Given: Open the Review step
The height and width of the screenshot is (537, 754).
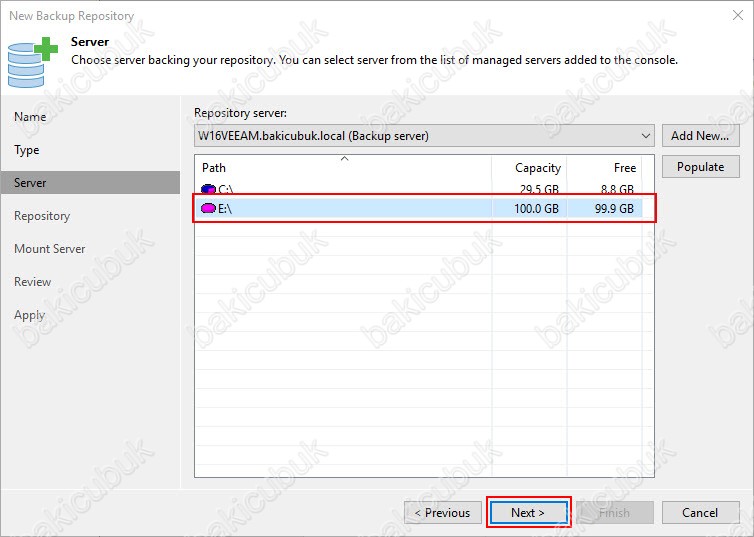Looking at the screenshot, I should [32, 282].
